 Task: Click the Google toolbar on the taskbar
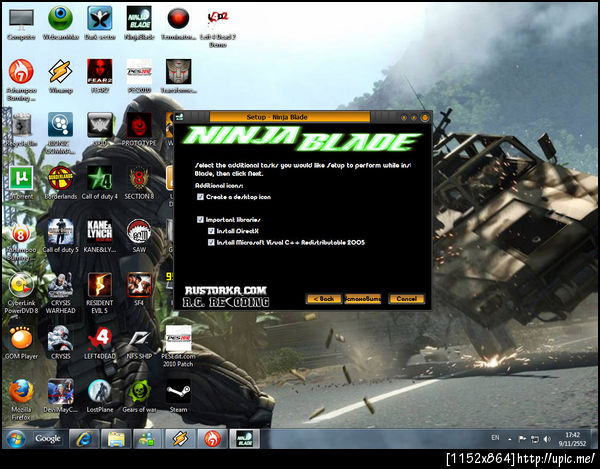(48, 438)
